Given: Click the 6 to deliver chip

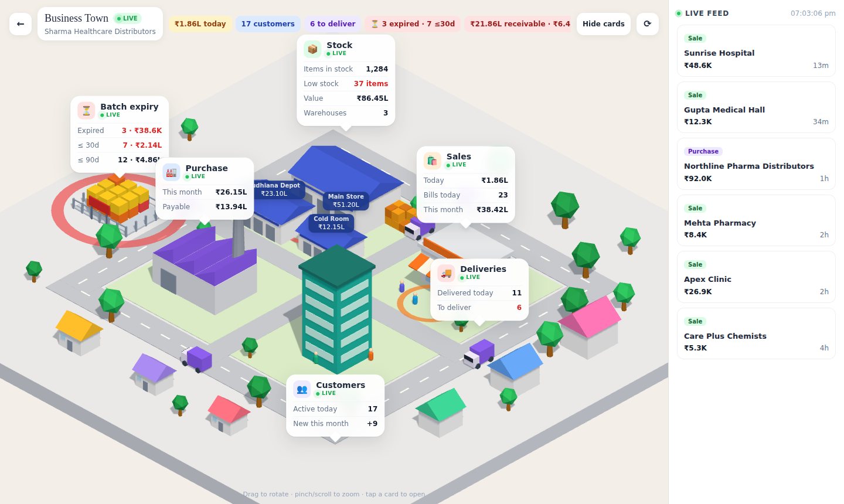Looking at the screenshot, I should [332, 24].
